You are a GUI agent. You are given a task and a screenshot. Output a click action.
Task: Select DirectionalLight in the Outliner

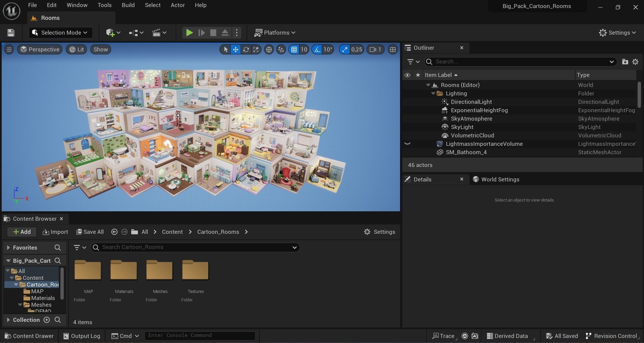[471, 102]
